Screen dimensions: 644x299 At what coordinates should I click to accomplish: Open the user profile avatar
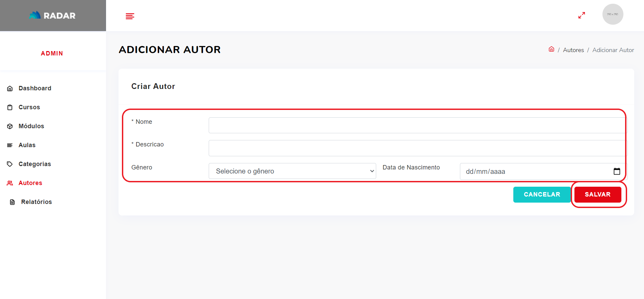(613, 14)
